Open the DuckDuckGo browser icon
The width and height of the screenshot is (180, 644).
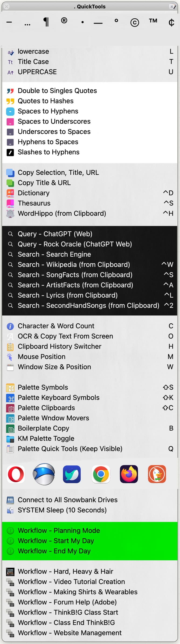pos(157,474)
